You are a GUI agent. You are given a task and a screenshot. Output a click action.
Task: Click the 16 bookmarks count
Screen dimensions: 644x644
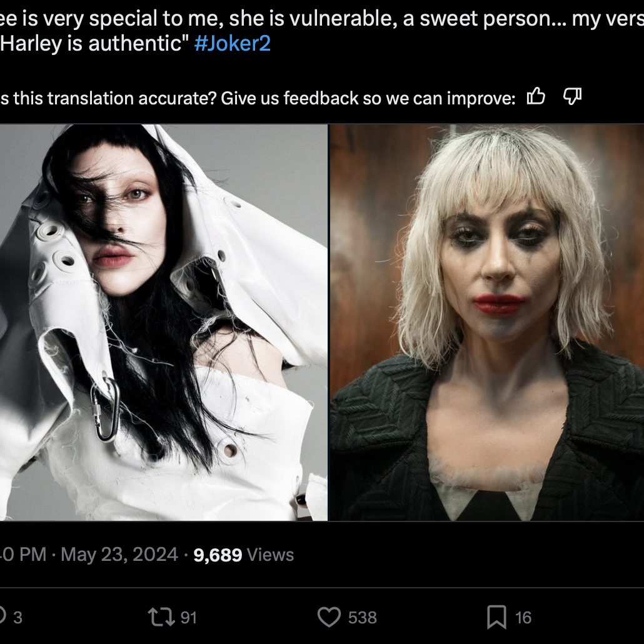coord(523,618)
